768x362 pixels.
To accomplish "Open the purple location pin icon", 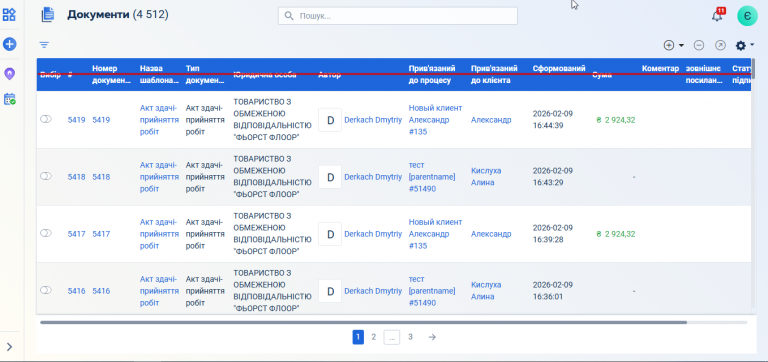I will (x=9, y=73).
